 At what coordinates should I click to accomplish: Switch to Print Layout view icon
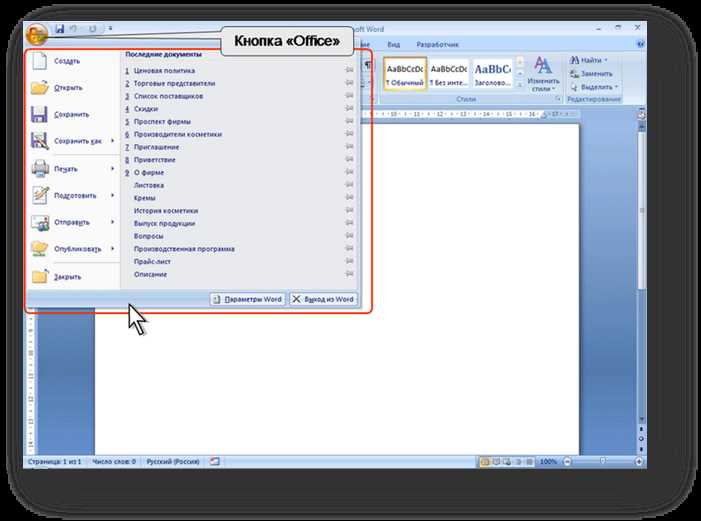pos(485,462)
